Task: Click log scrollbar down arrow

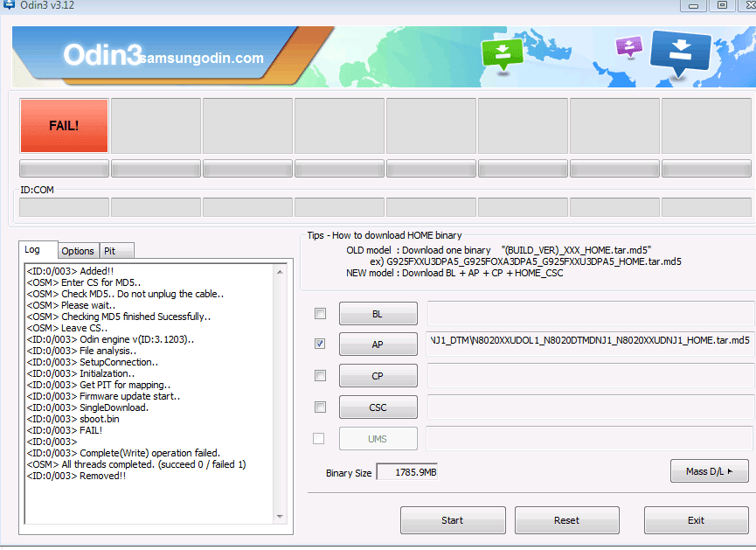Action: pos(280,517)
